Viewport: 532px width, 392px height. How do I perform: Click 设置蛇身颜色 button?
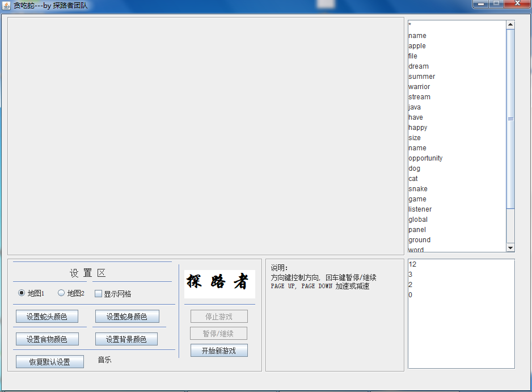coord(127,317)
